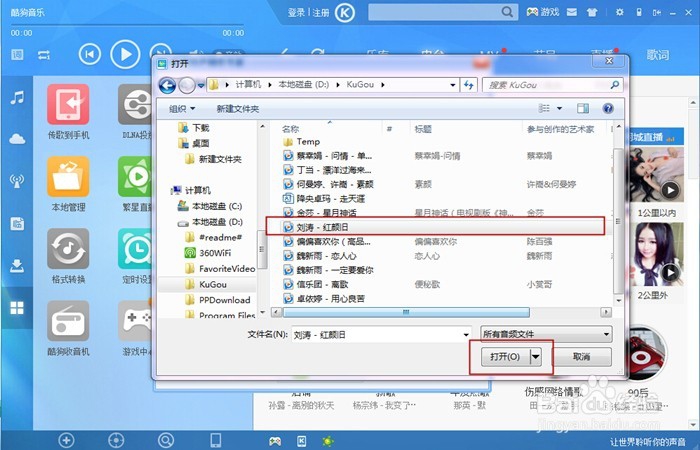Screen dimensions: 700x450
Task: Toggle the play mode shuffle icon
Action: (44, 55)
